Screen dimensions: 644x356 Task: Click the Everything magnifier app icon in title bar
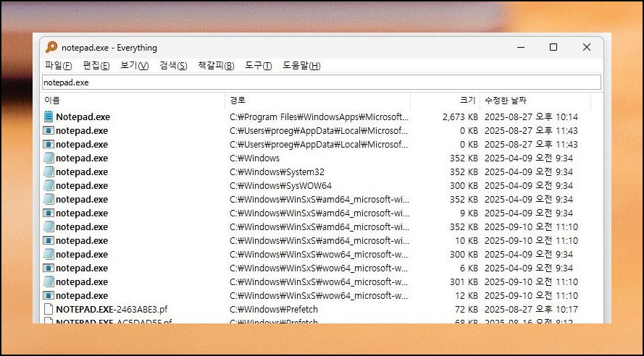(51, 47)
